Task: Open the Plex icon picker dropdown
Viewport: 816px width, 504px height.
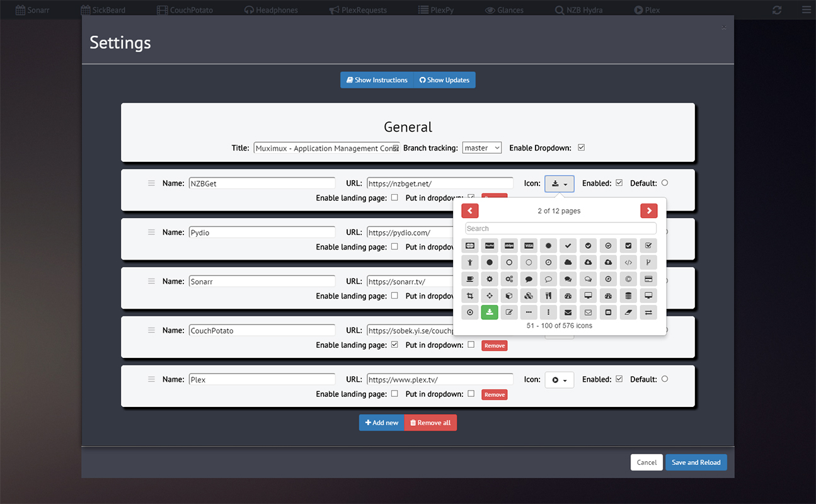Action: coord(560,380)
